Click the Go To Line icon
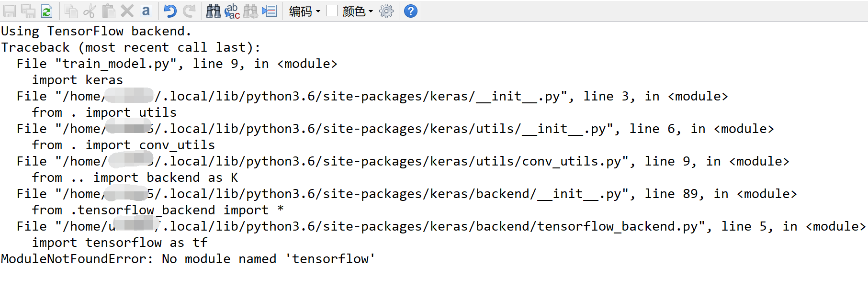This screenshot has width=868, height=288. (x=269, y=11)
